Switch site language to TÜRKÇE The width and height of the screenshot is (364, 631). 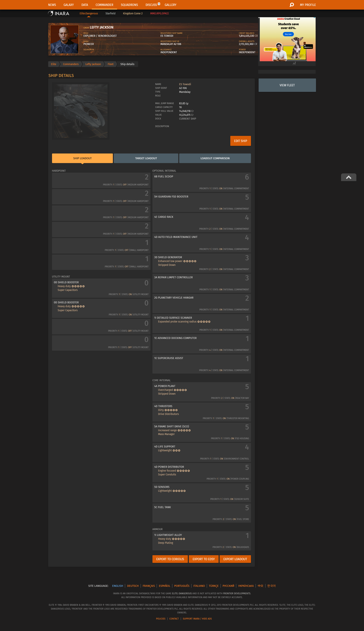213,586
